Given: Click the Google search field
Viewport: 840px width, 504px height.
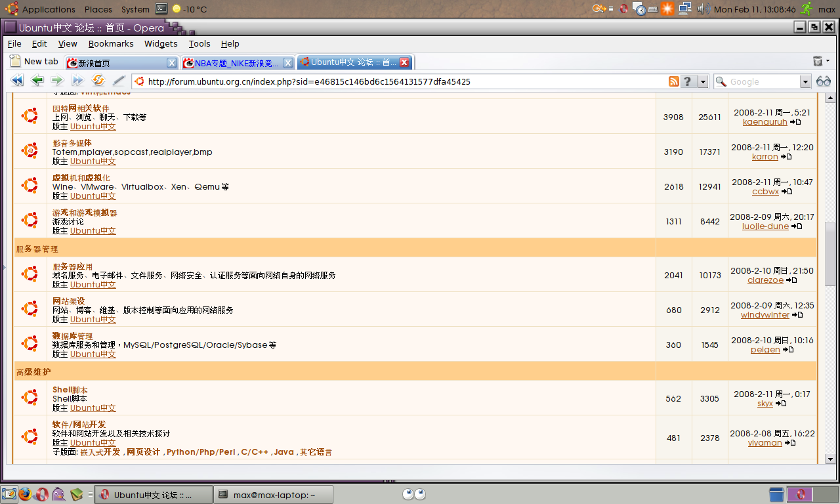Looking at the screenshot, I should pos(763,81).
